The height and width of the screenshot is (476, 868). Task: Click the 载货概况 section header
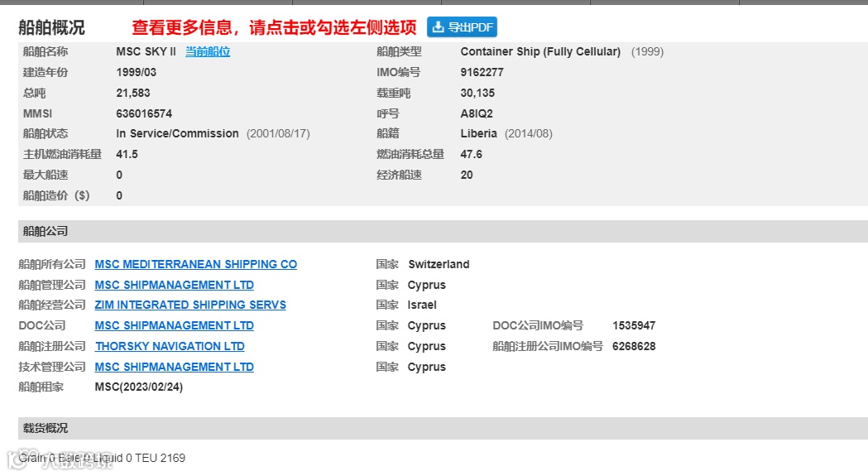tap(443, 428)
